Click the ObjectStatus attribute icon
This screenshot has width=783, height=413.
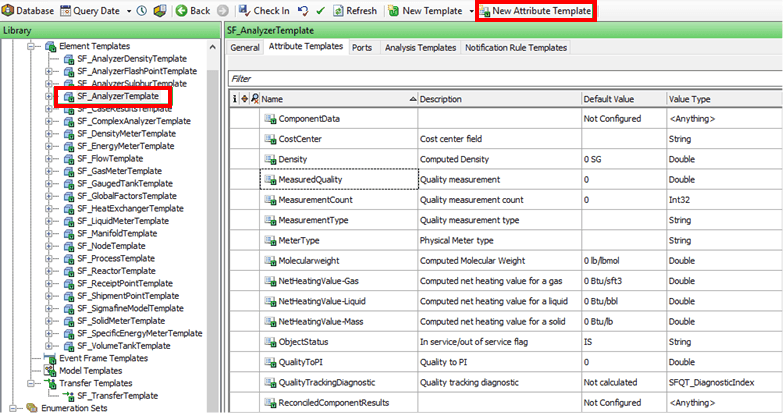point(270,342)
